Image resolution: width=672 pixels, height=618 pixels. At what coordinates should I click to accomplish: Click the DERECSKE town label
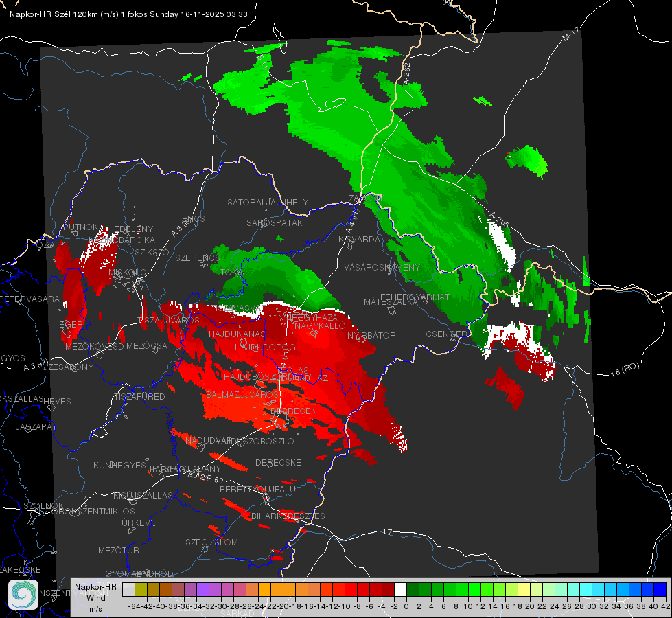278,463
